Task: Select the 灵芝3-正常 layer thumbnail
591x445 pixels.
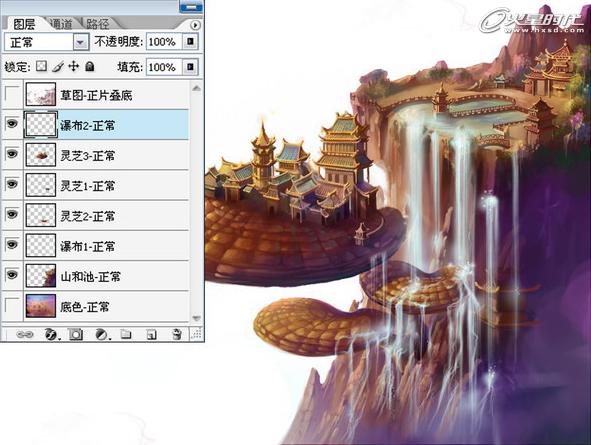Action: click(x=41, y=154)
